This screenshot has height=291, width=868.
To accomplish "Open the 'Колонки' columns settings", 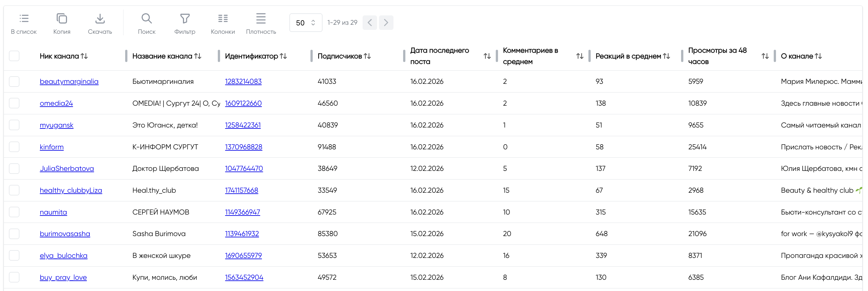I will 223,19.
